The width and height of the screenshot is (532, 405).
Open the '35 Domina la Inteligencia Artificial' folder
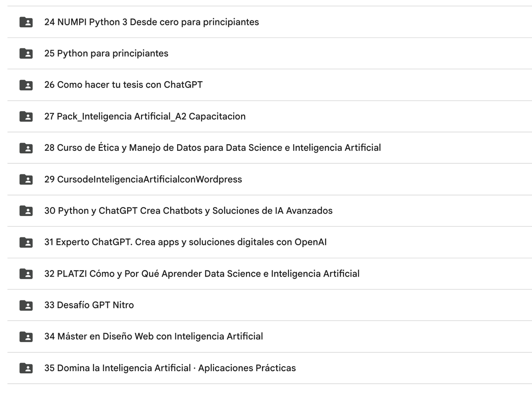tap(170, 368)
